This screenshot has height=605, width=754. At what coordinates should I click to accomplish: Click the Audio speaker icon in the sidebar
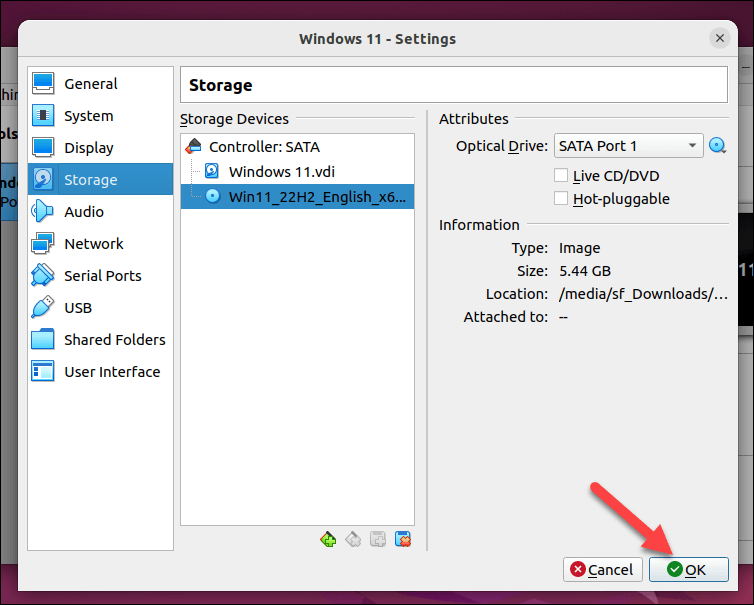43,212
